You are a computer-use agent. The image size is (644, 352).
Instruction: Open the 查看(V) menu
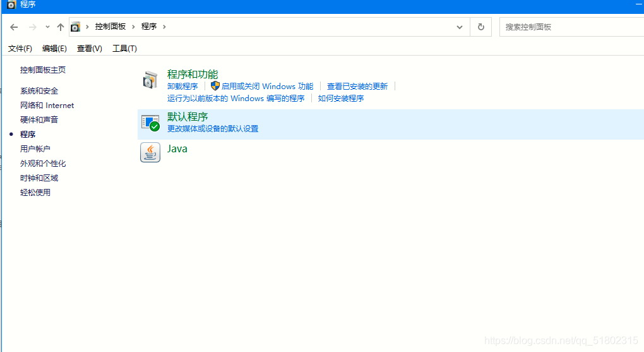pos(89,49)
